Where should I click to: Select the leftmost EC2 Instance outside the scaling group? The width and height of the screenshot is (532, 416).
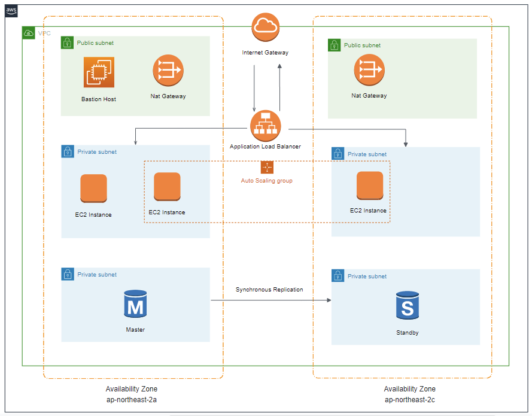[x=93, y=189]
